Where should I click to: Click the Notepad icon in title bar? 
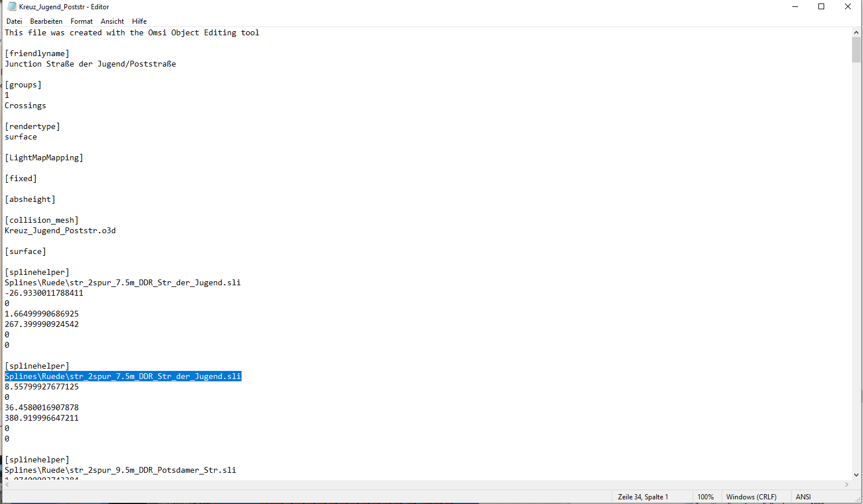click(x=12, y=7)
